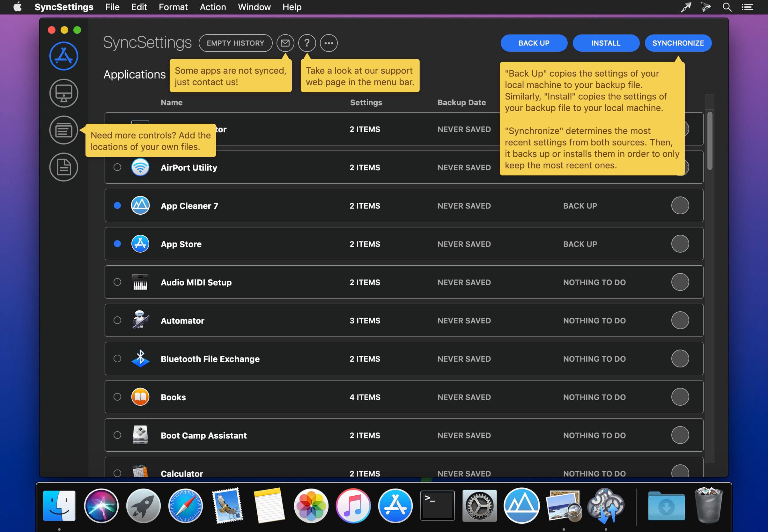This screenshot has width=768, height=532.
Task: Deselect the App Store radio button
Action: pyautogui.click(x=117, y=244)
